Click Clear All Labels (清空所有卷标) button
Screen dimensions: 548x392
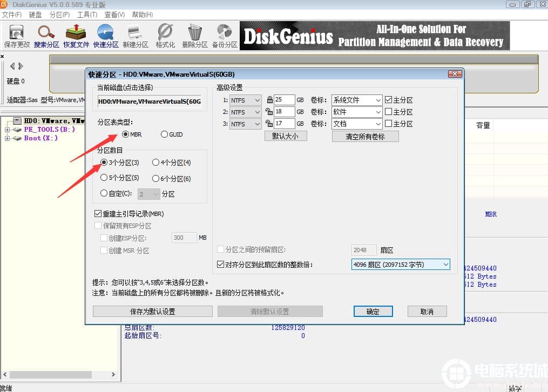(x=365, y=137)
